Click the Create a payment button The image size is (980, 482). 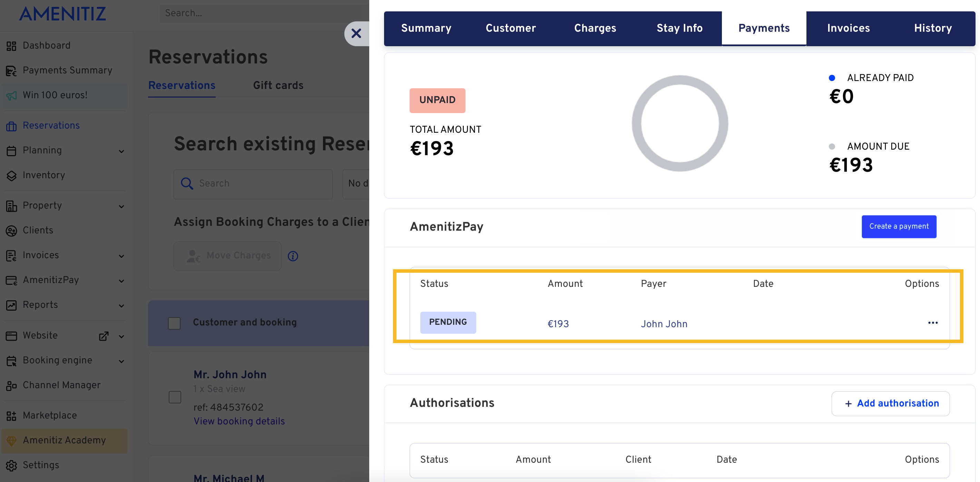pyautogui.click(x=899, y=227)
